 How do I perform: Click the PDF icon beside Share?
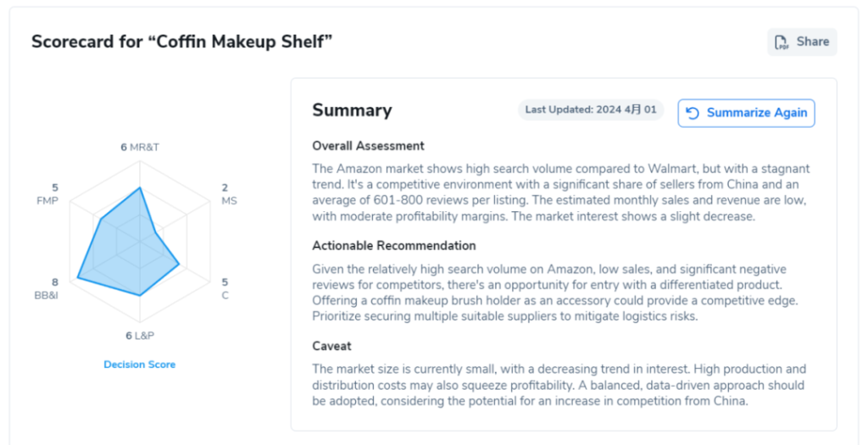pyautogui.click(x=781, y=42)
